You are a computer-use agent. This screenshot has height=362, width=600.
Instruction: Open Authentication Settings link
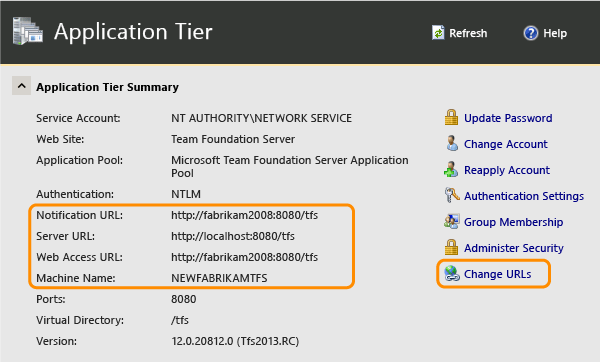[x=524, y=196]
